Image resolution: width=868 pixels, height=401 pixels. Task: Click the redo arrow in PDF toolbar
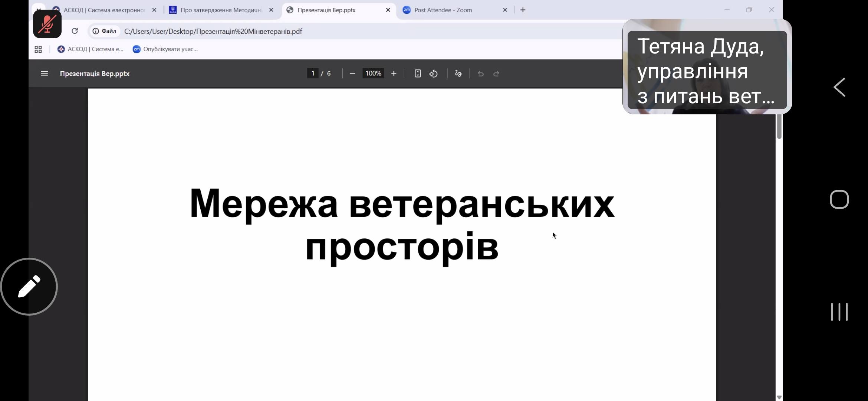(x=496, y=74)
